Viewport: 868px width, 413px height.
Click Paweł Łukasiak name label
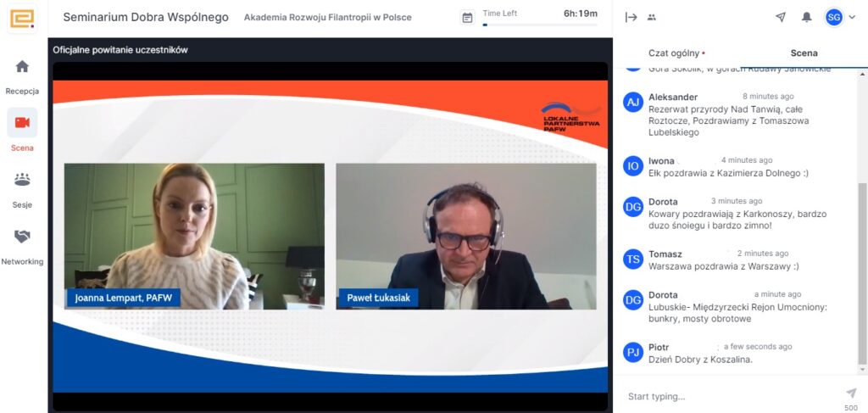tap(379, 298)
